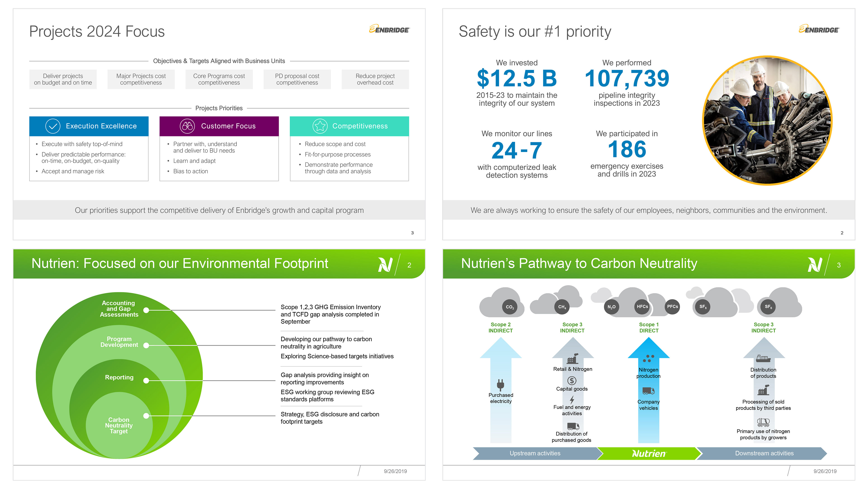Click 'Scope 3 INDIRECT' above Retail & Nitrogen

tap(572, 328)
